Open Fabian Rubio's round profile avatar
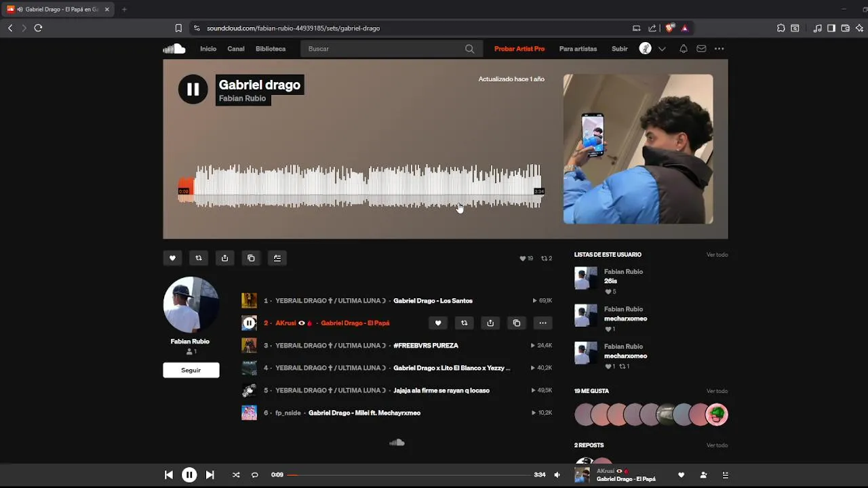 point(191,304)
